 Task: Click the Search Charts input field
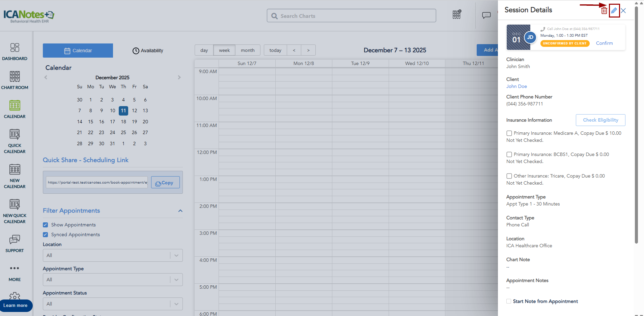tap(351, 16)
